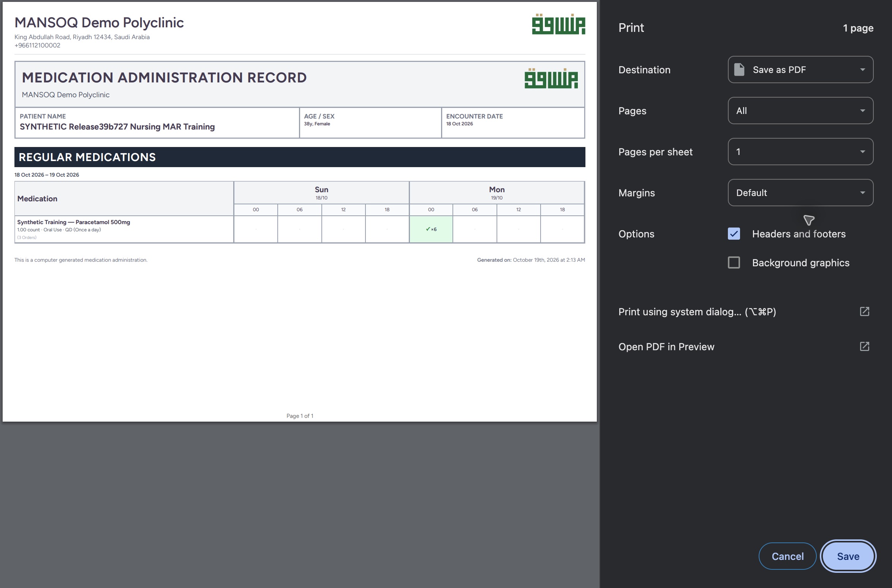The image size is (892, 588).
Task: Click the Mansoq logo inside the record header
Action: pyautogui.click(x=551, y=78)
